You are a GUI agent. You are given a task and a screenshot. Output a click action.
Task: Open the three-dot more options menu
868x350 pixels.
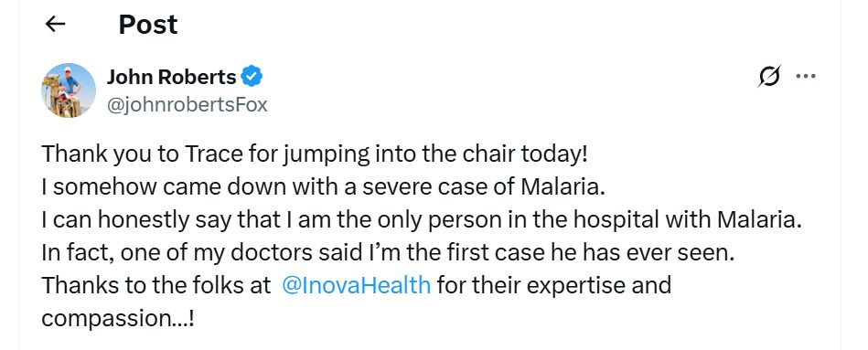pyautogui.click(x=806, y=76)
